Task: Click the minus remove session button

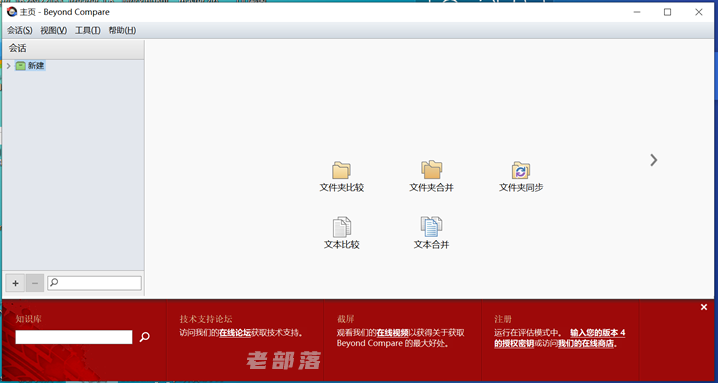Action: click(x=35, y=283)
